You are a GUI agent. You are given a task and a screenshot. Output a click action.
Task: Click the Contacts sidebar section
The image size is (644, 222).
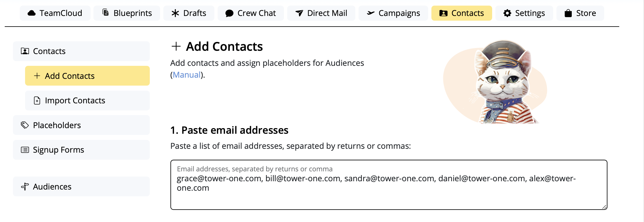(81, 51)
